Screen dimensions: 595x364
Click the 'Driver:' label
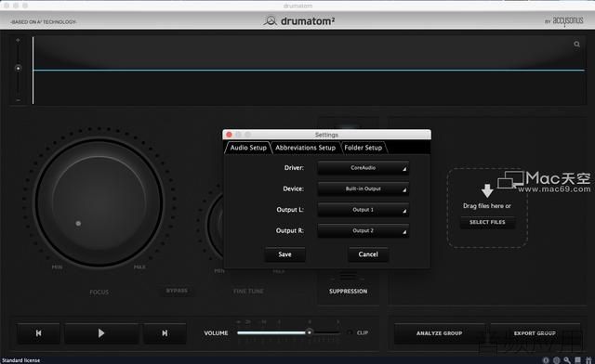[x=294, y=168]
